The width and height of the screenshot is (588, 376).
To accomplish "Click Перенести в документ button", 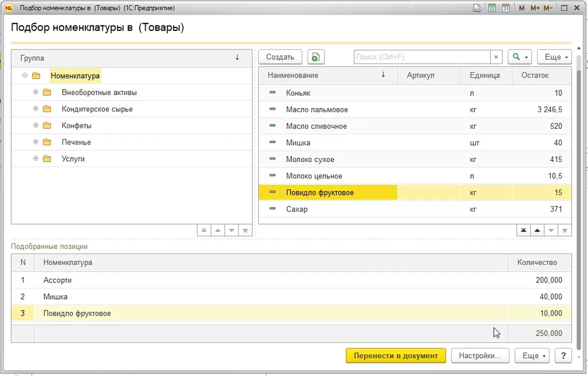I will click(x=395, y=356).
